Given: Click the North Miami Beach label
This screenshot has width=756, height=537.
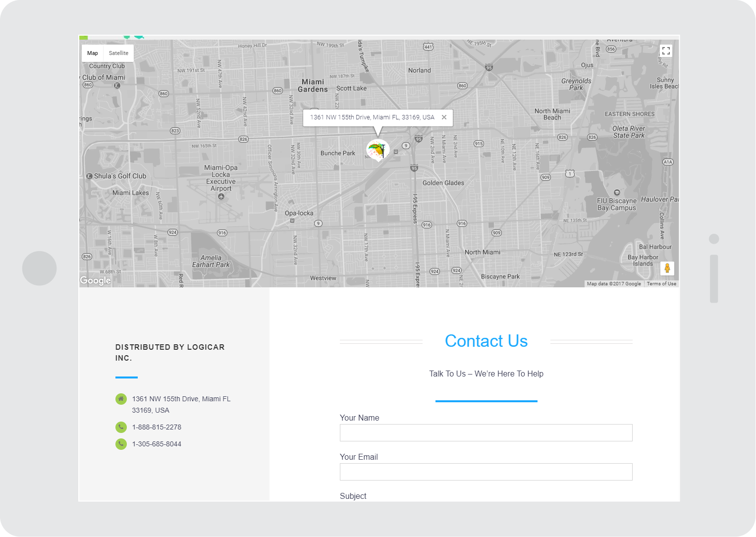Looking at the screenshot, I should [x=552, y=114].
